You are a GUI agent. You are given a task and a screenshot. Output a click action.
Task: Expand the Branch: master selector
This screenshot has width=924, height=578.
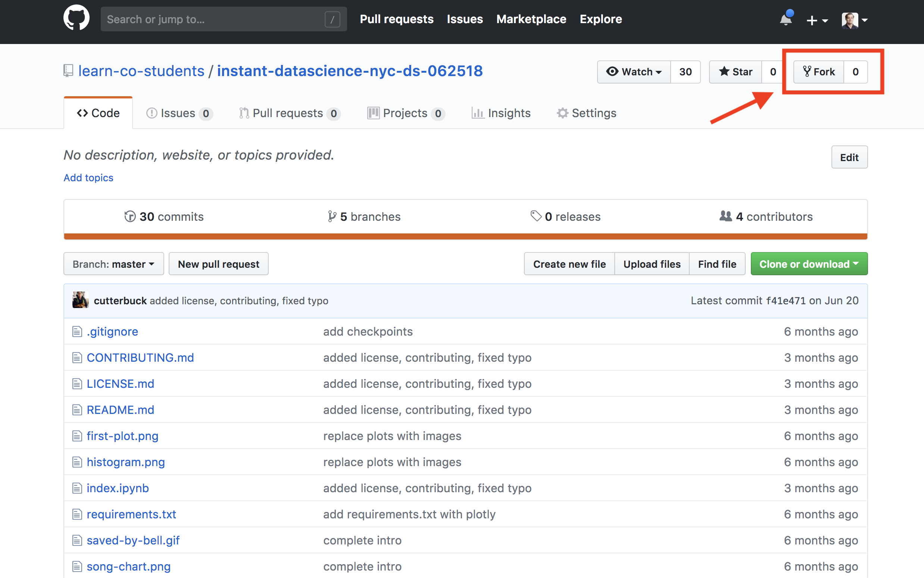click(x=113, y=264)
